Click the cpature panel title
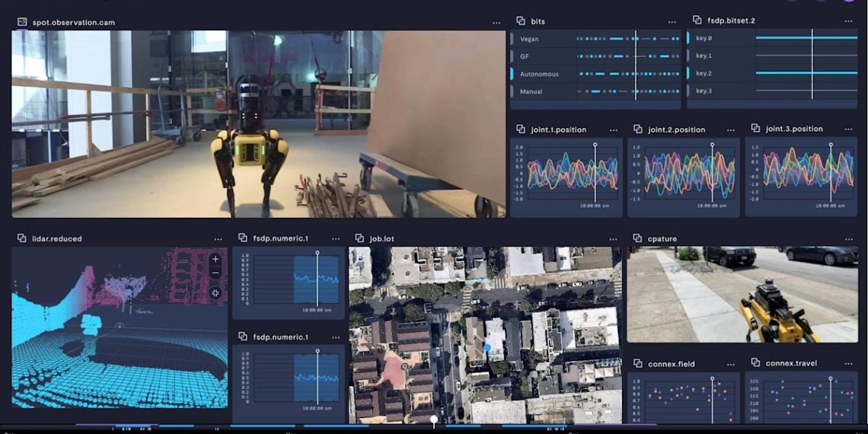Viewport: 868px width, 434px height. coord(662,238)
